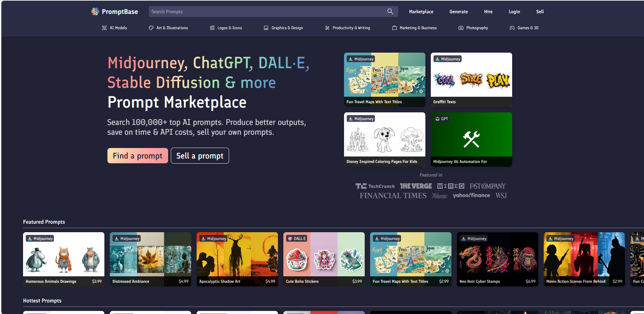Click the Sell a prompt button
644x314 pixels.
[x=200, y=156]
